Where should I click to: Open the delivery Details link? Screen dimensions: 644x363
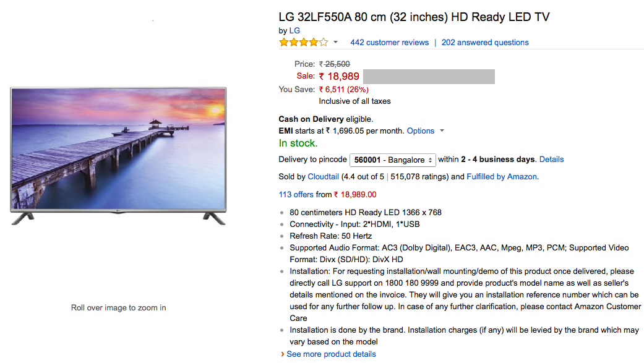point(551,160)
